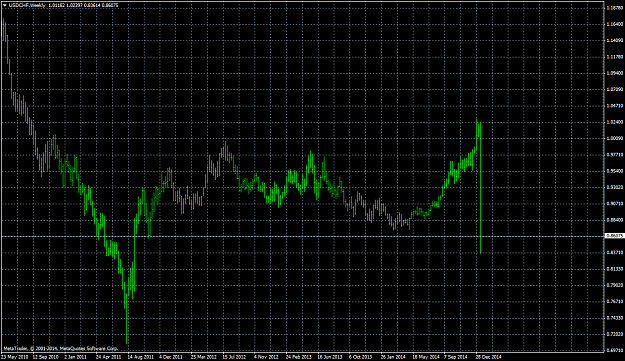Click the 1.04710 price scale label
Image resolution: width=625 pixels, height=361 pixels.
(x=615, y=106)
